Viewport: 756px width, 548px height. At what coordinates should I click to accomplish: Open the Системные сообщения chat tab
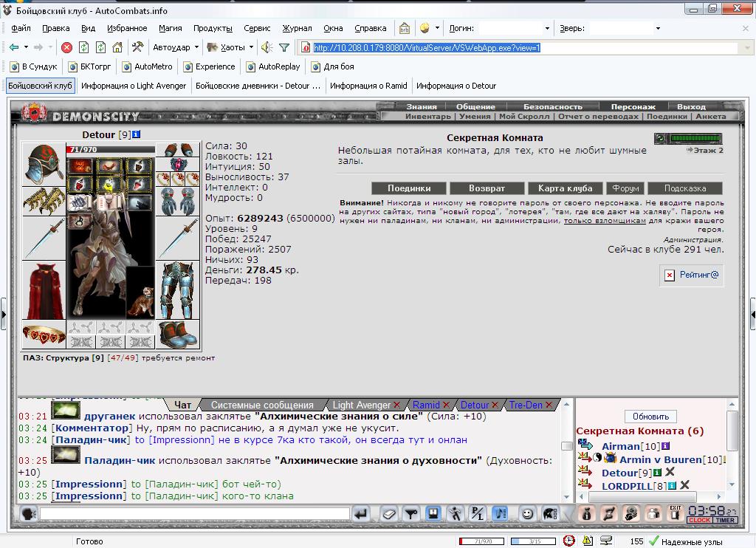[262, 405]
